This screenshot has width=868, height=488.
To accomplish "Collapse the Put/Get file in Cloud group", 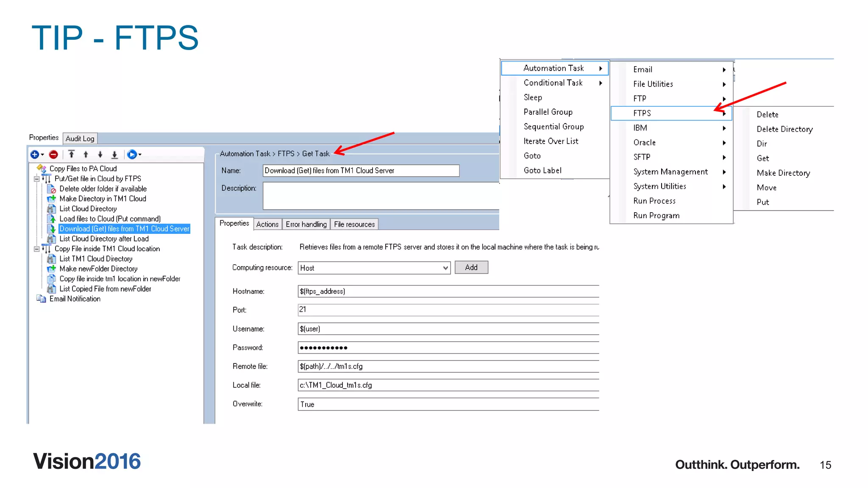I will point(37,179).
